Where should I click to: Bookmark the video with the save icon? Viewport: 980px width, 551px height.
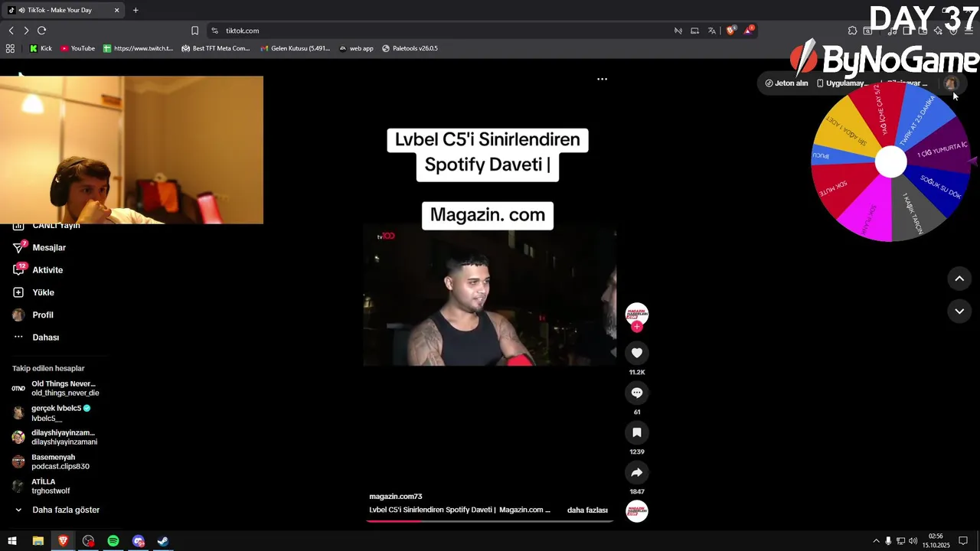(637, 432)
